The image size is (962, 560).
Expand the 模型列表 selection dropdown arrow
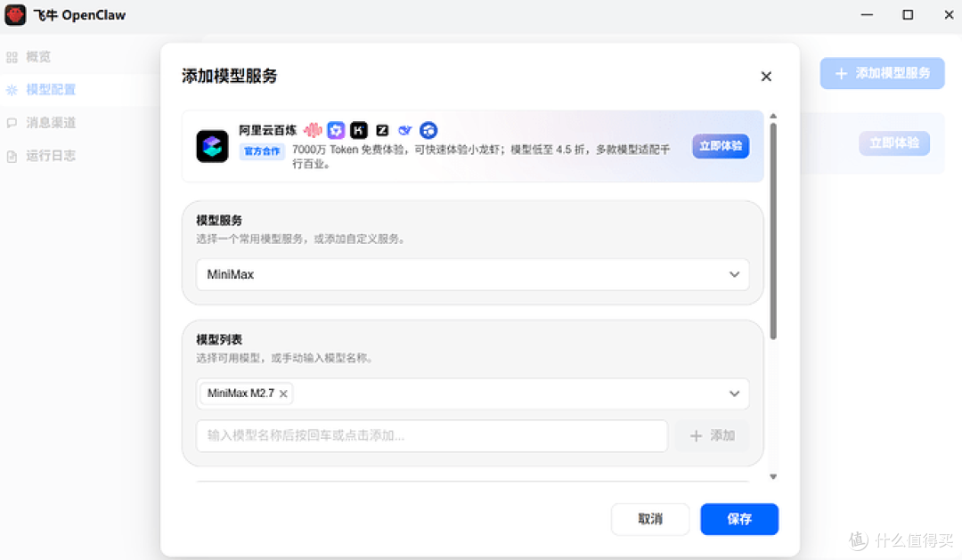click(734, 394)
